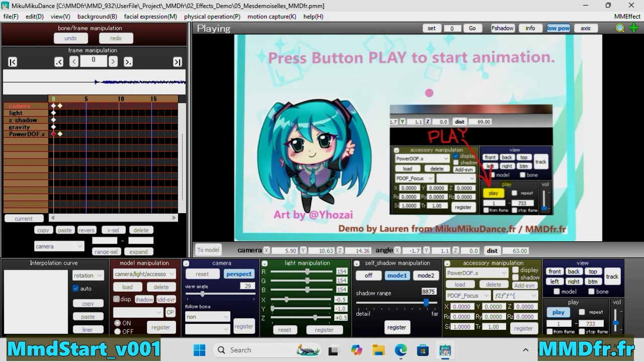The image size is (644, 362).
Task: Open the MMEffect menu
Action: 627,16
